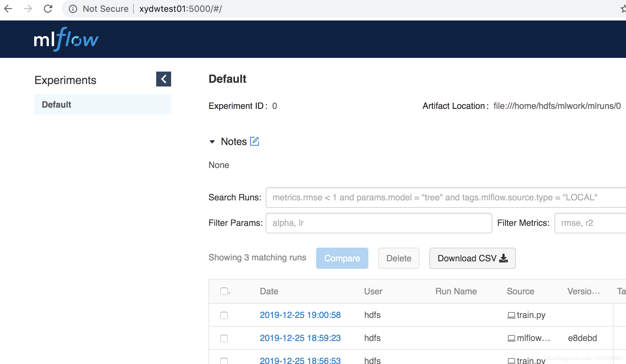Collapse the Experiments sidebar with the chevron
Screen dimensions: 626x364
point(163,79)
